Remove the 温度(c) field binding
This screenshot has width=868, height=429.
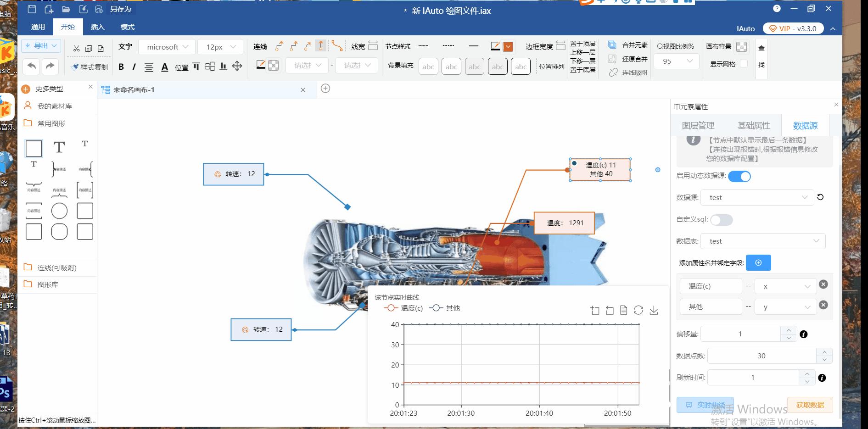pos(823,284)
